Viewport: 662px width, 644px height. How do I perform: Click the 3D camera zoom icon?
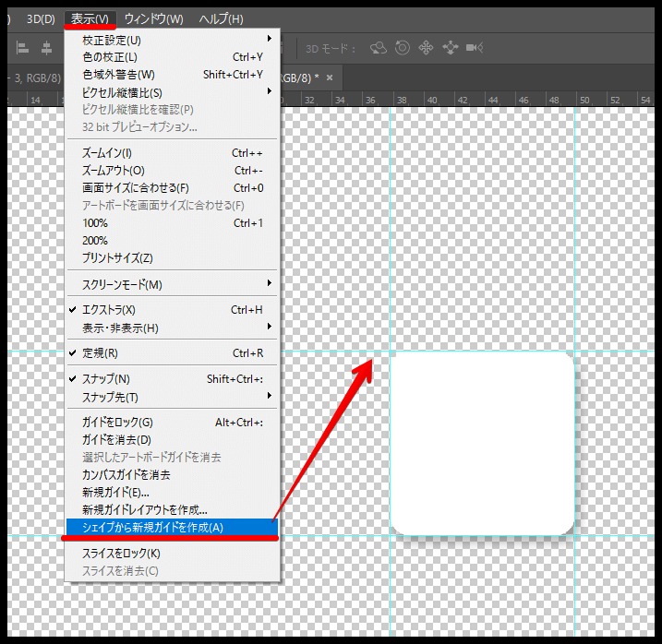click(475, 47)
